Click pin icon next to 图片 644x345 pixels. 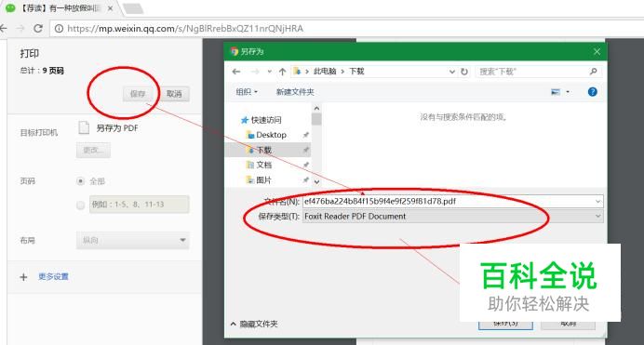pos(305,180)
